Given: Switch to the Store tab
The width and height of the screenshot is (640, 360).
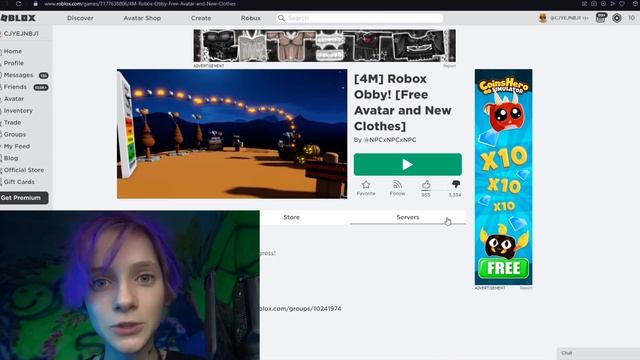Looking at the screenshot, I should click(291, 217).
